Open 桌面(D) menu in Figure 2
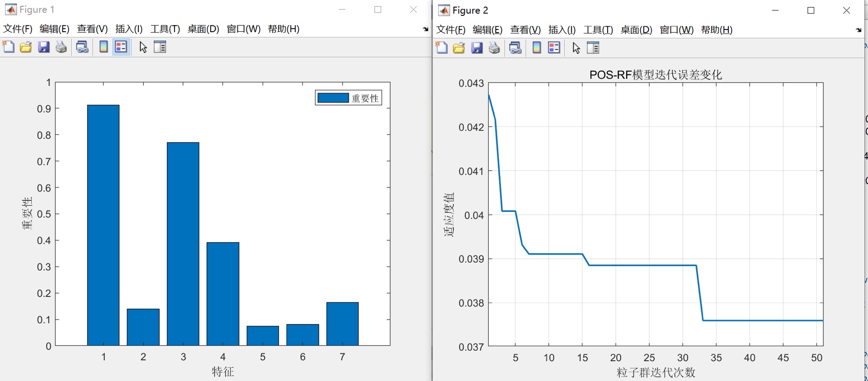 [x=637, y=30]
